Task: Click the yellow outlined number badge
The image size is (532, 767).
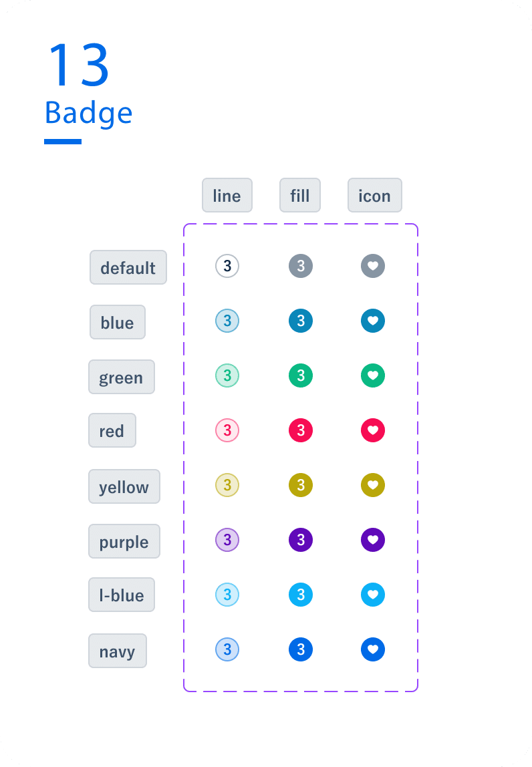Action: click(x=227, y=484)
